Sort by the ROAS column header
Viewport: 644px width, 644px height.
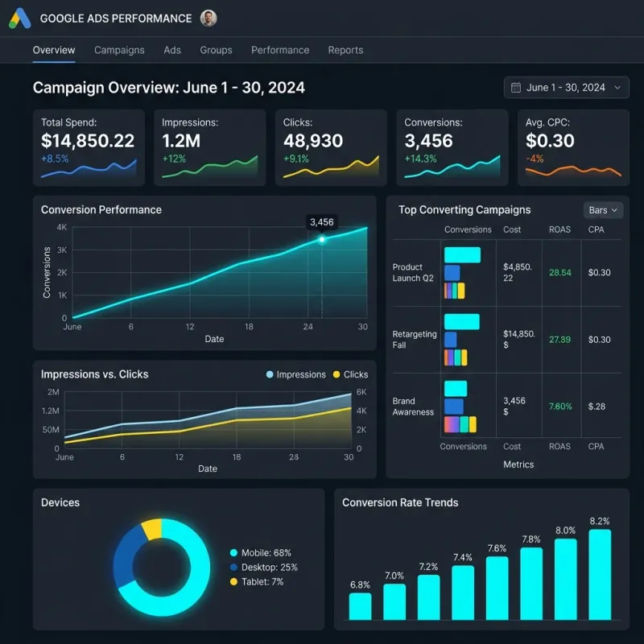(559, 229)
